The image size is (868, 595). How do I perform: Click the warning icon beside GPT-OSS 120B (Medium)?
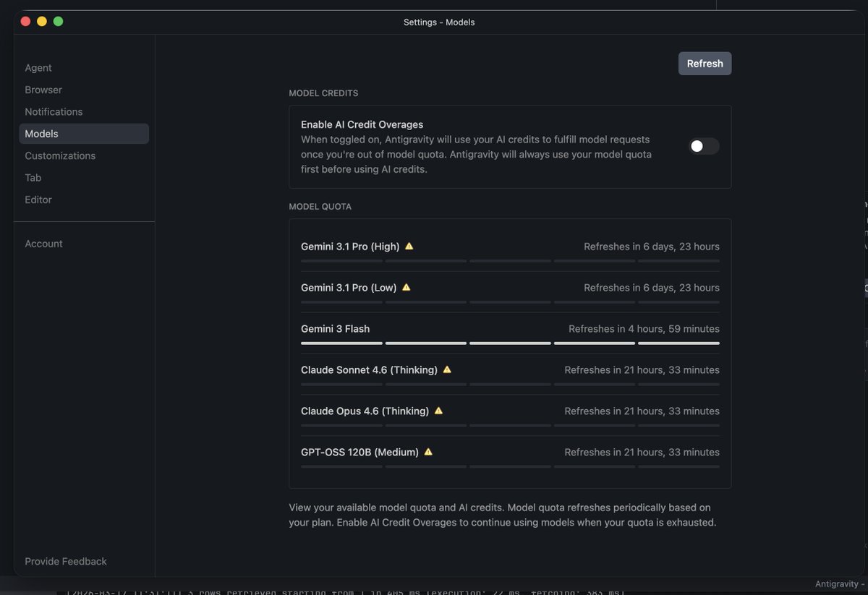click(428, 452)
